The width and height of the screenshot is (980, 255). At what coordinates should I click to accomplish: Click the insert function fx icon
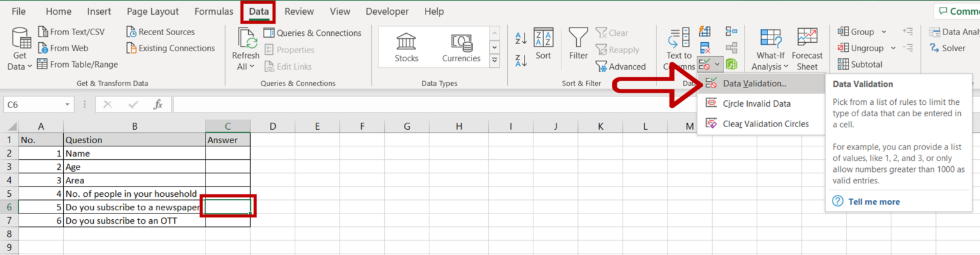coord(158,104)
